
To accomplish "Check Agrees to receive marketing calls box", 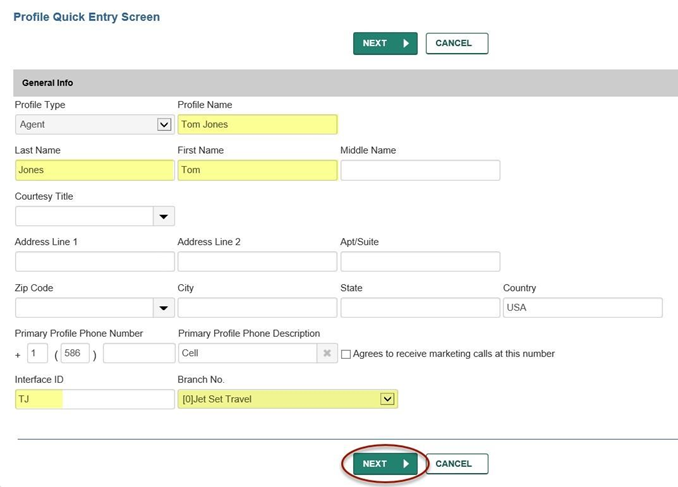I will click(346, 354).
